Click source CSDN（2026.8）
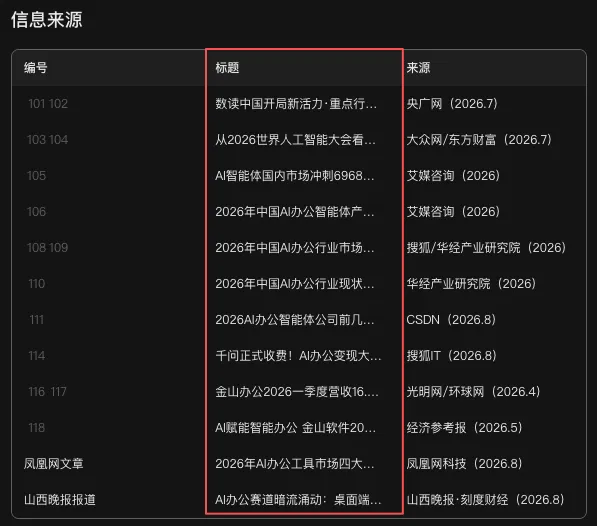 point(451,320)
